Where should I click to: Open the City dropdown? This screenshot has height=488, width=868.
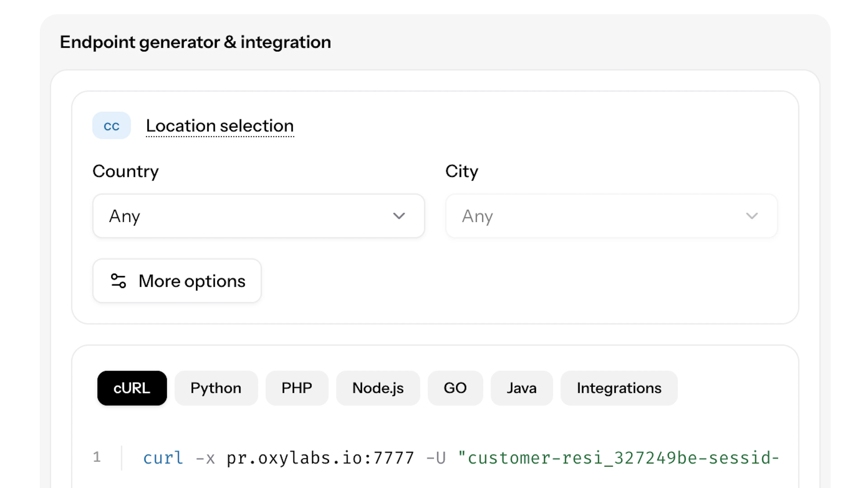611,216
